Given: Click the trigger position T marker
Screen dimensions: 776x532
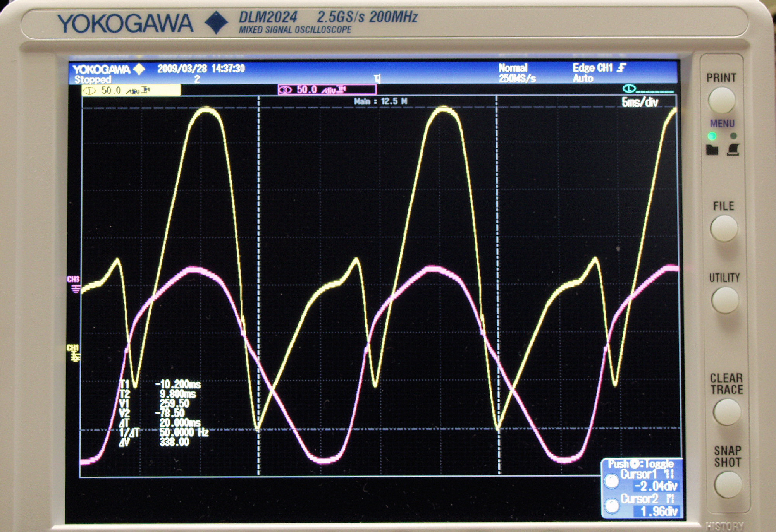Looking at the screenshot, I should pyautogui.click(x=377, y=79).
